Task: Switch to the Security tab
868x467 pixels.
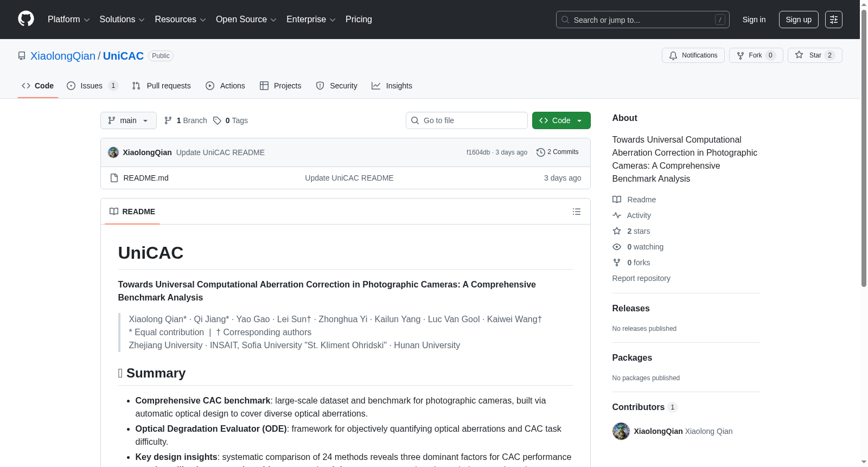Action: tap(337, 86)
